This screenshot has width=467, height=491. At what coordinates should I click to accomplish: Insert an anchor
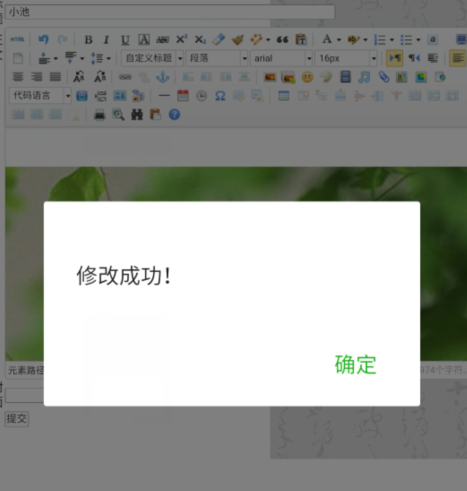click(x=163, y=77)
